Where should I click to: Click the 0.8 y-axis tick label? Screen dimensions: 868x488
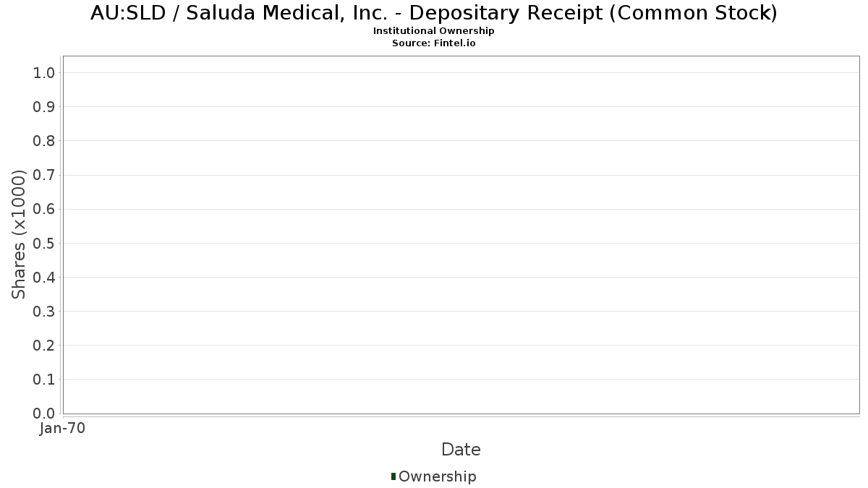tap(45, 141)
